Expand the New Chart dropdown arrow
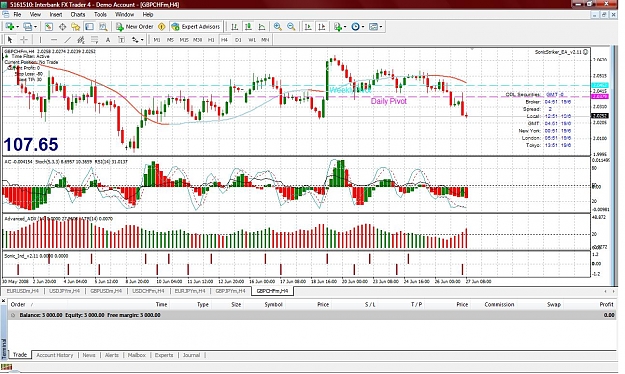 [x=18, y=27]
